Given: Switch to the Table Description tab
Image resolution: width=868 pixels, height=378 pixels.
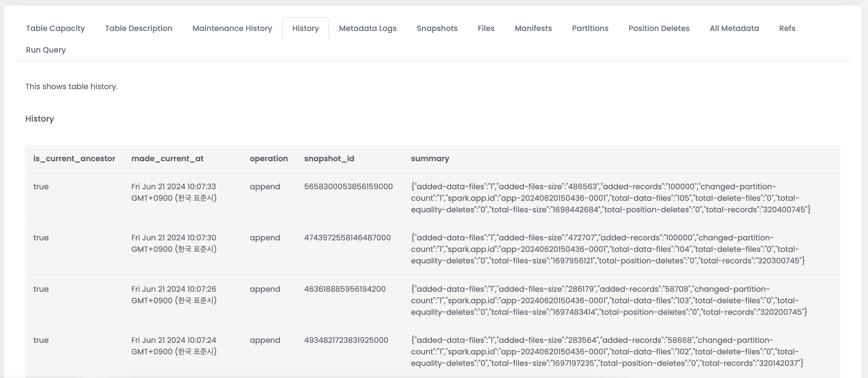Looking at the screenshot, I should click(x=138, y=28).
